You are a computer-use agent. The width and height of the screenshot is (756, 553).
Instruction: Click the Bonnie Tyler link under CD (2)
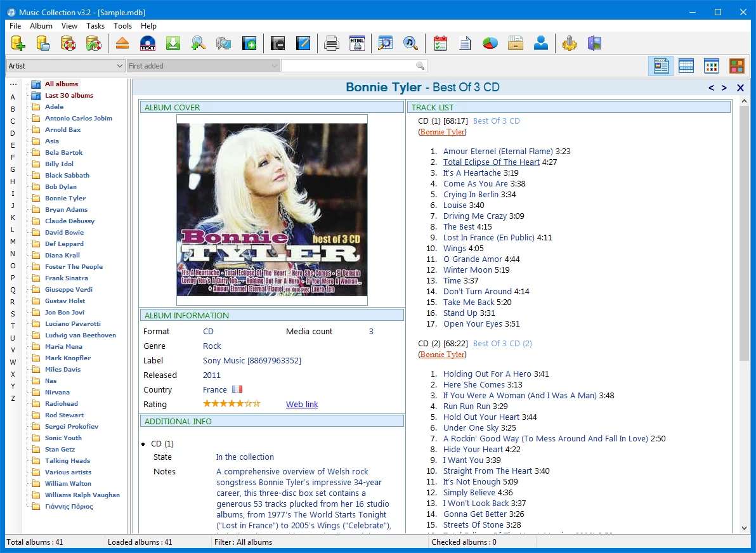tap(442, 355)
